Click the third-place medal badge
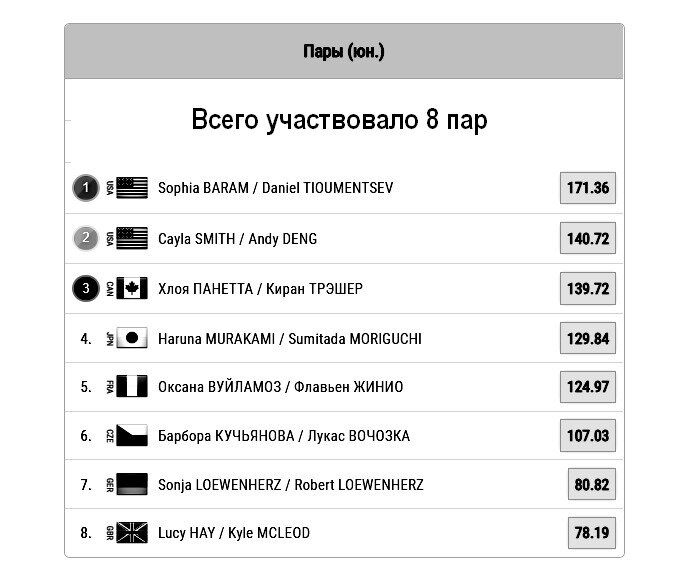 (x=86, y=288)
